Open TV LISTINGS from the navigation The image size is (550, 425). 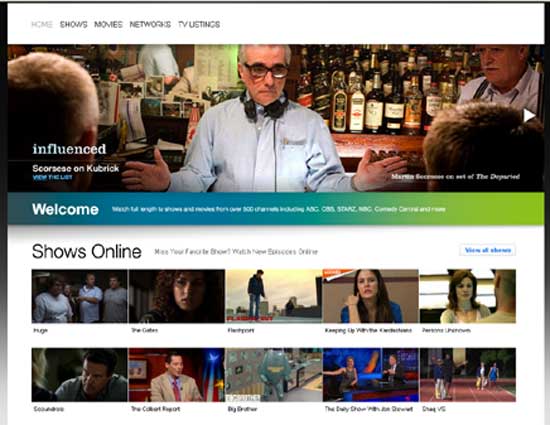coord(199,25)
